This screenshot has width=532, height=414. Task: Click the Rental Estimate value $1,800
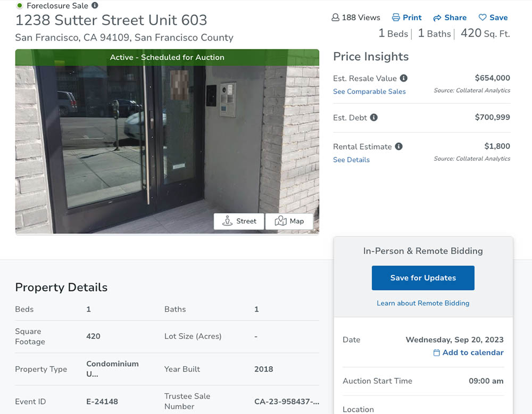click(x=497, y=146)
